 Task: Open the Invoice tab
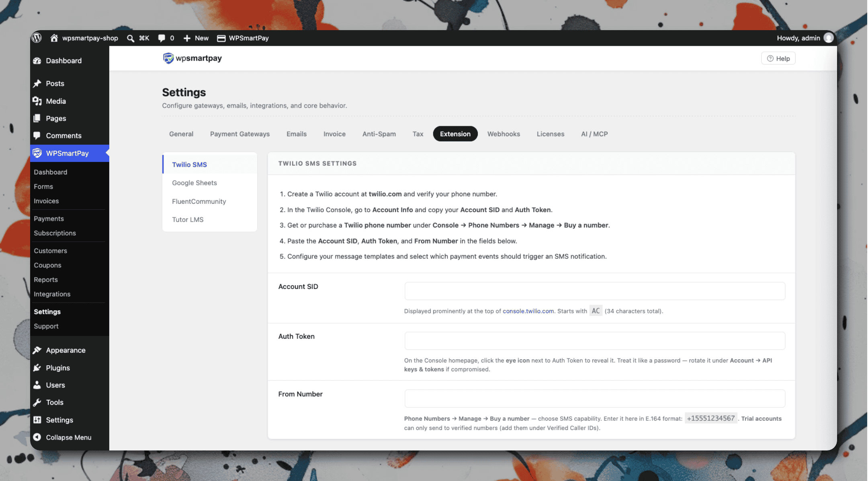334,134
